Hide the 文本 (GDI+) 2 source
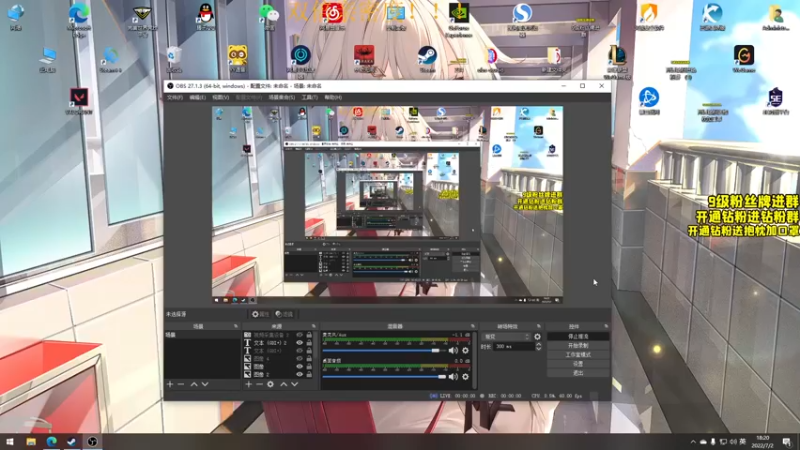The height and width of the screenshot is (450, 800). point(299,343)
